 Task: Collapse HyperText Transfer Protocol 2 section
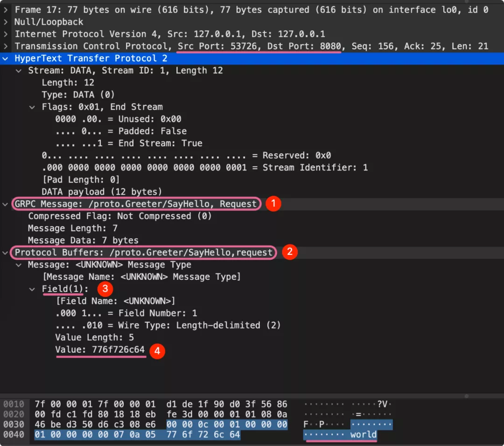pyautogui.click(x=5, y=58)
